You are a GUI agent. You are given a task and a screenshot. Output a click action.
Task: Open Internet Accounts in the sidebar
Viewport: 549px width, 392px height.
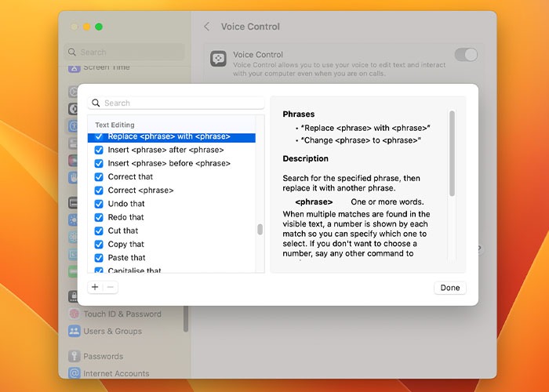click(x=116, y=373)
